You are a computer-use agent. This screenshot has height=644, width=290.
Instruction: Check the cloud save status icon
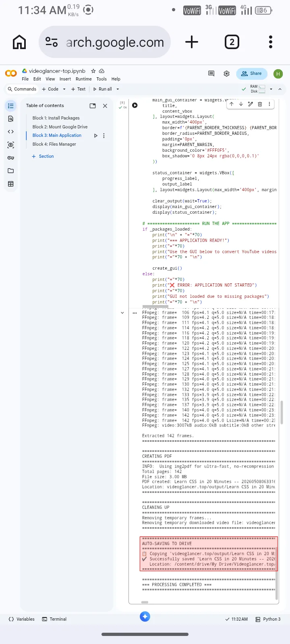click(x=102, y=71)
